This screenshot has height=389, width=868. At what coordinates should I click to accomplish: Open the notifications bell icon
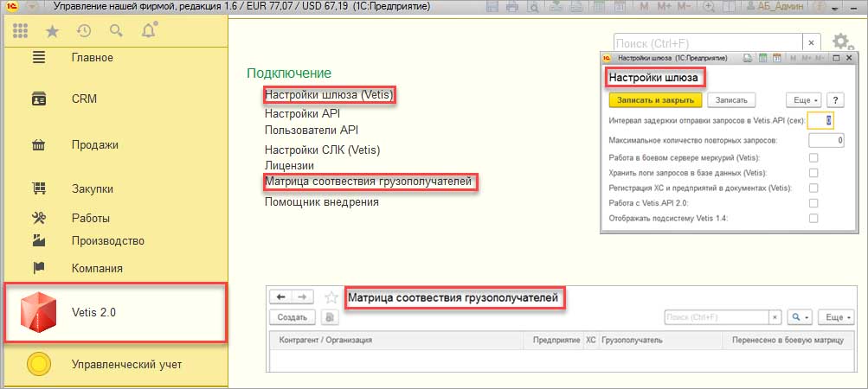[149, 30]
